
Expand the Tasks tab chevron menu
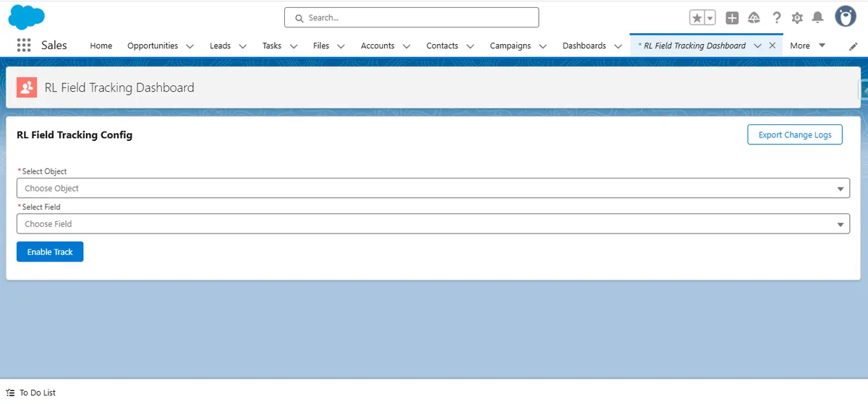tap(294, 46)
